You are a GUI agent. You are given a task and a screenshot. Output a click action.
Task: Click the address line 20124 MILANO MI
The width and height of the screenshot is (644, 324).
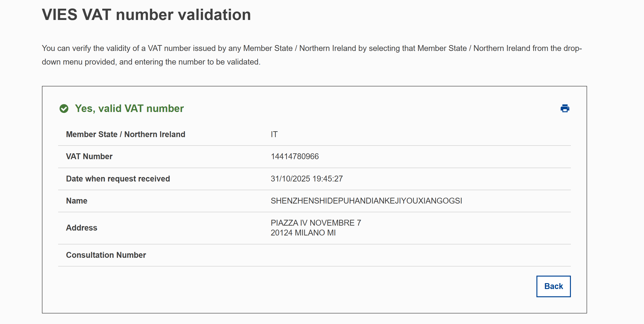point(303,233)
